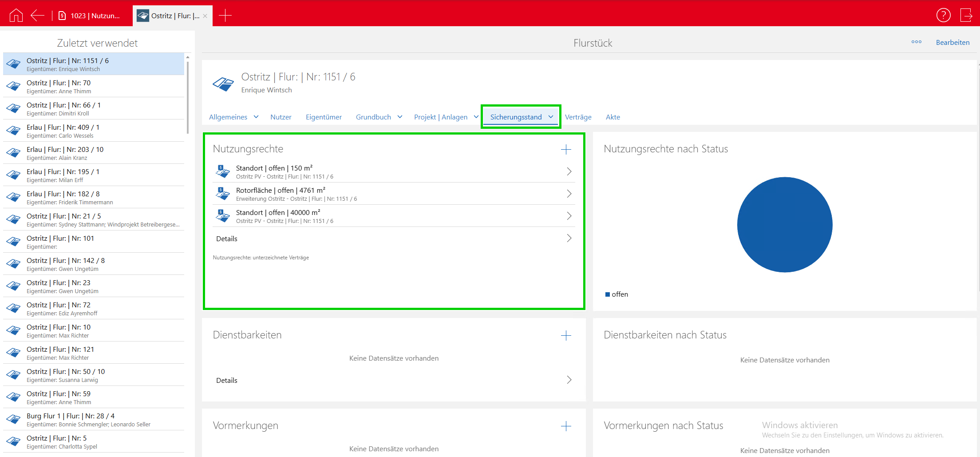980x457 pixels.
Task: Close the Ostritz Flur tab
Action: [205, 16]
